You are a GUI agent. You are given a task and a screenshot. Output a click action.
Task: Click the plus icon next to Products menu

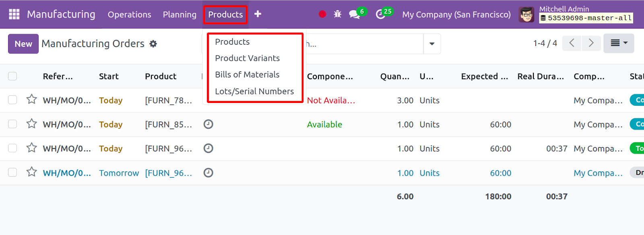(258, 14)
